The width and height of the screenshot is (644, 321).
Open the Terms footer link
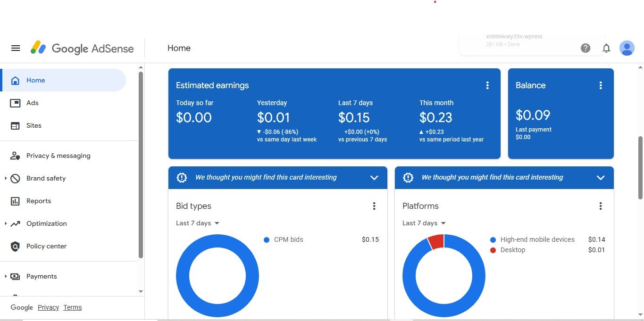coord(72,307)
